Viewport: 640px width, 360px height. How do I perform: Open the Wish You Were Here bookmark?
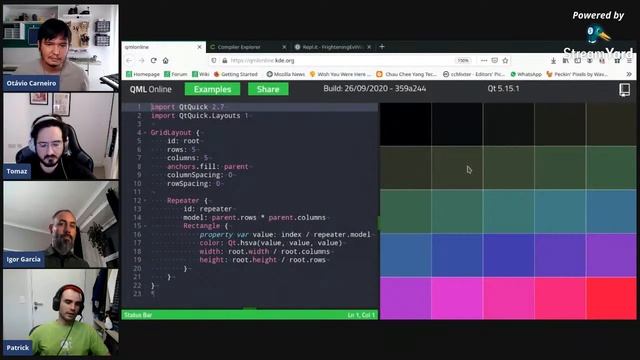[341, 74]
